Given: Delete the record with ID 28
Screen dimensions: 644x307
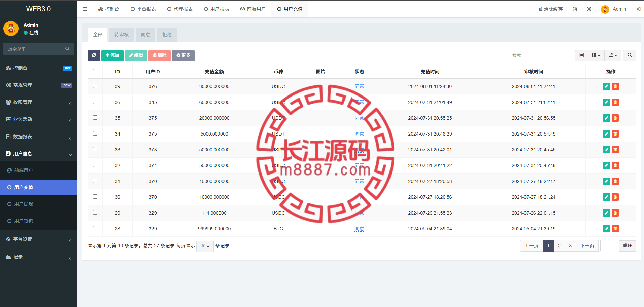Looking at the screenshot, I should [615, 229].
